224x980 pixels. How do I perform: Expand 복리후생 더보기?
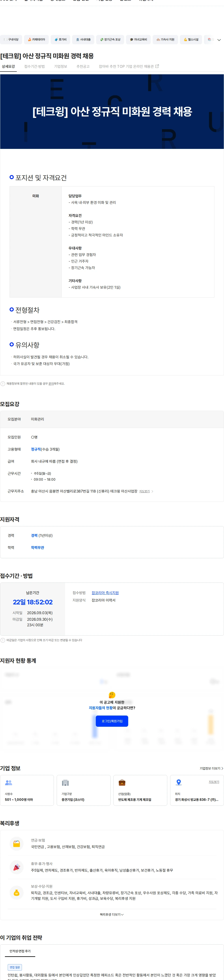click(x=112, y=915)
